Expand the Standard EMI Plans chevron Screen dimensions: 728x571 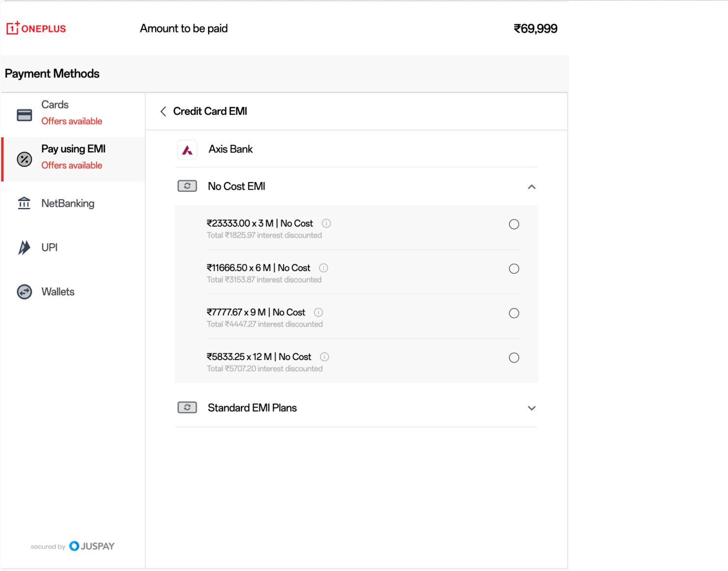pos(531,408)
